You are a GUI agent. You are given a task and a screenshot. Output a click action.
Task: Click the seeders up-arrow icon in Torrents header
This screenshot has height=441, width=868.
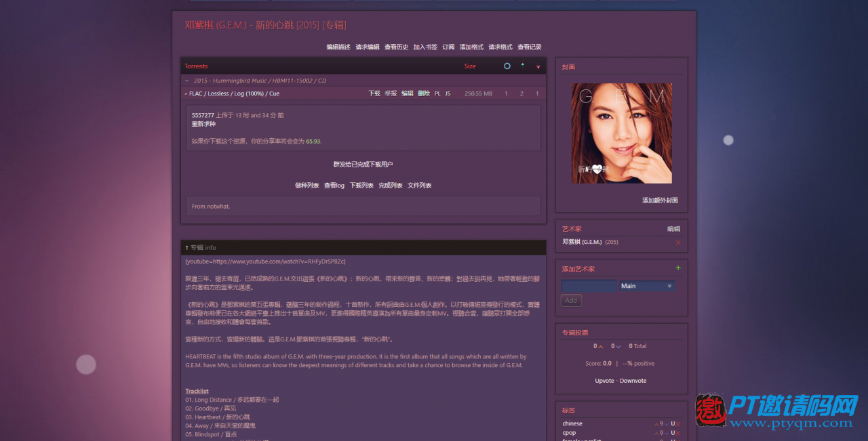tap(522, 66)
